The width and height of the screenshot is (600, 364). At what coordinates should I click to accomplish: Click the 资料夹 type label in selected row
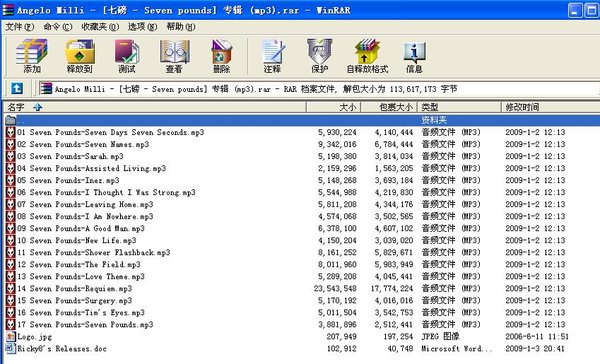tap(434, 120)
